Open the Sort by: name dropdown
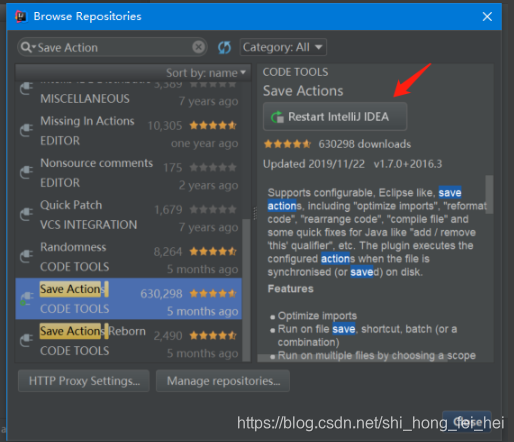 coord(206,73)
